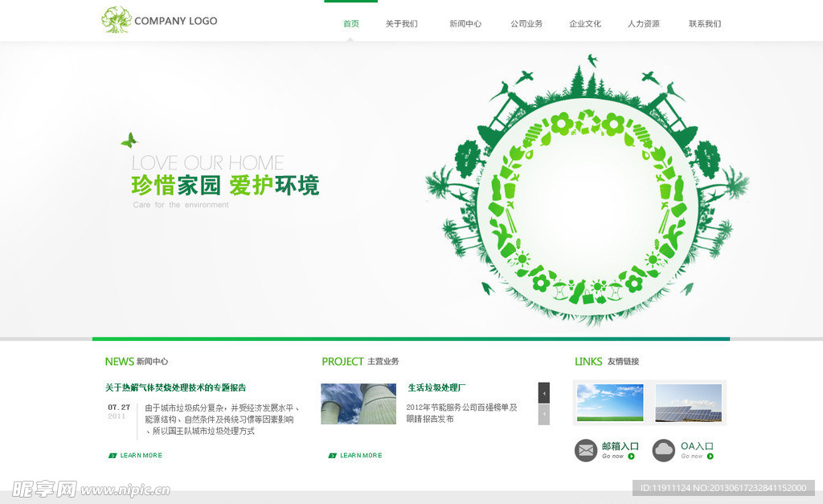Click the dark up arrow beside LINKS thumbnails
Screen dimensions: 823x504
pyautogui.click(x=543, y=392)
